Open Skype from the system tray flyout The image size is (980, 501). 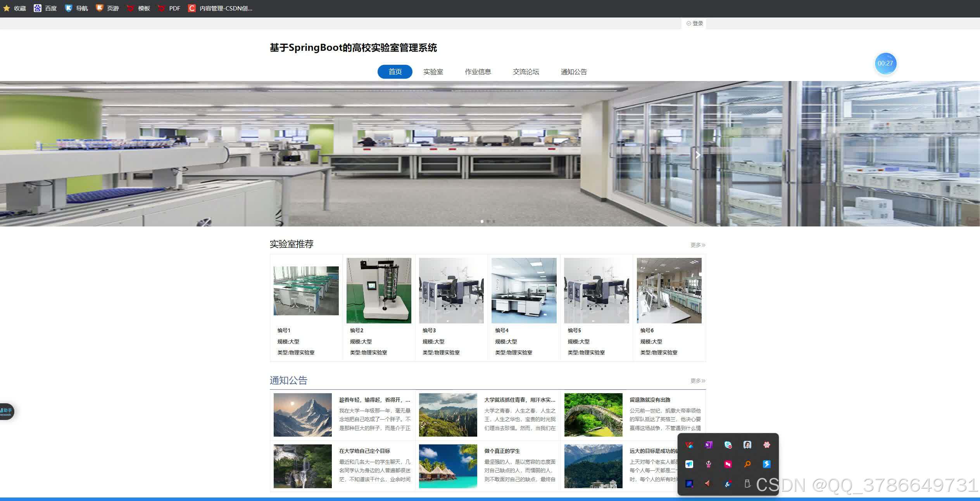coord(728,445)
